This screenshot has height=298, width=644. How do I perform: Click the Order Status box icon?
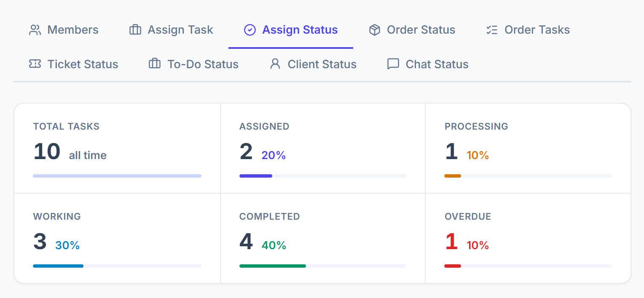pos(375,30)
